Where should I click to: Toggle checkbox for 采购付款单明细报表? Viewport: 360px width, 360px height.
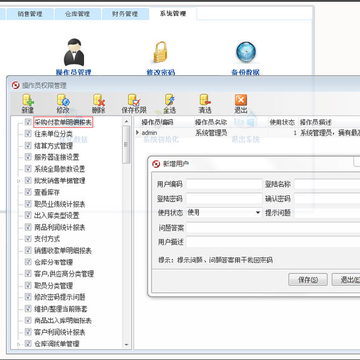tap(28, 122)
